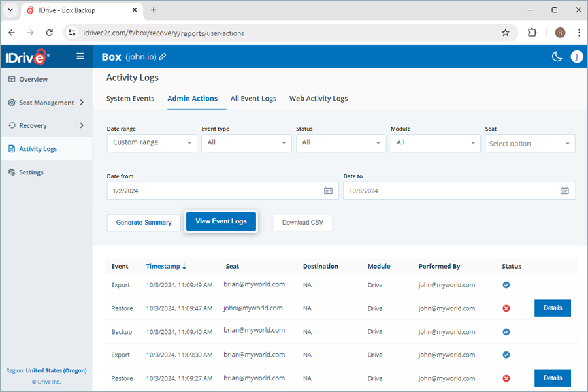Click the Generate Summary button
Image resolution: width=588 pixels, height=392 pixels.
tap(144, 221)
